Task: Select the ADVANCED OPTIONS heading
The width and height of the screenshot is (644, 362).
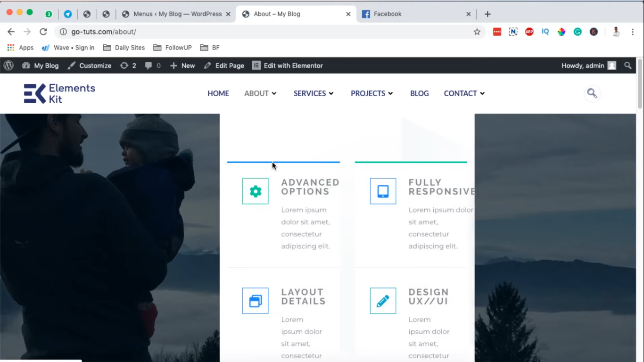Action: 310,187
